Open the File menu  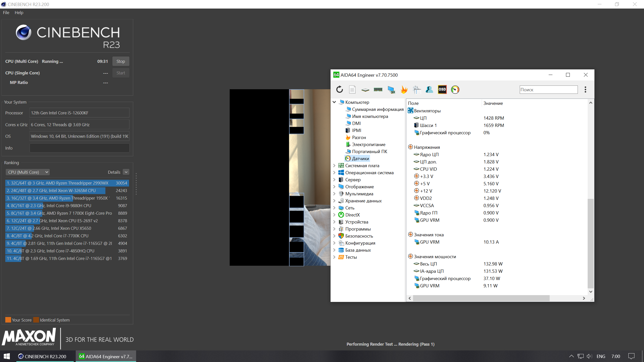[6, 13]
